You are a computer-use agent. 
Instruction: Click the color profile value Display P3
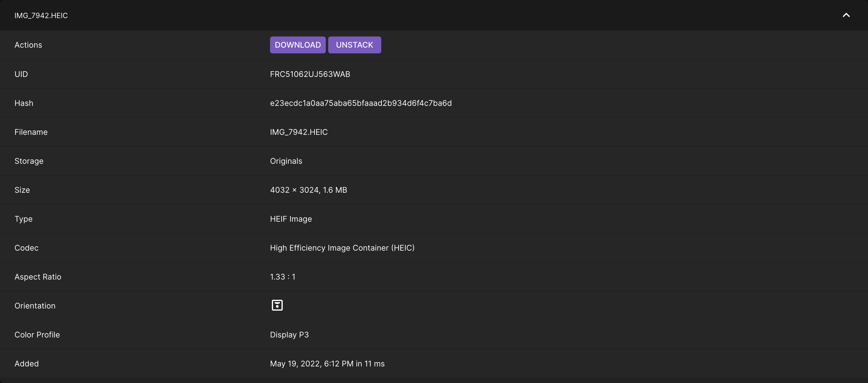tap(289, 335)
